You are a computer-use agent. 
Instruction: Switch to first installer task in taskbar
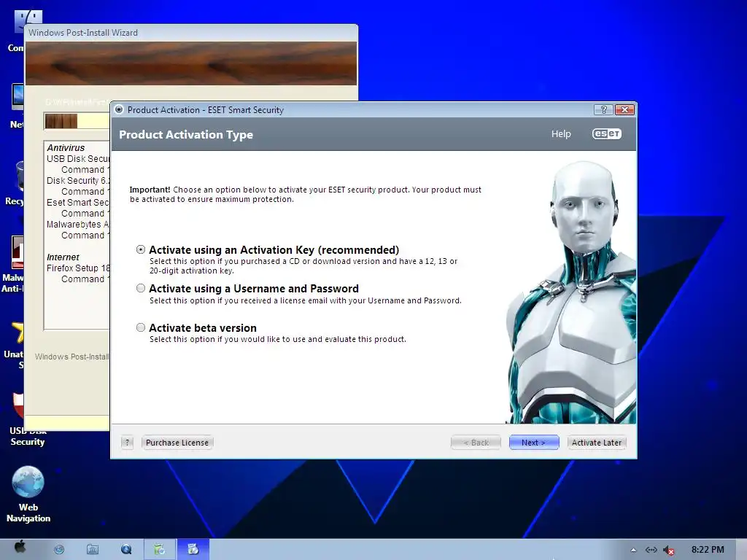pos(160,550)
